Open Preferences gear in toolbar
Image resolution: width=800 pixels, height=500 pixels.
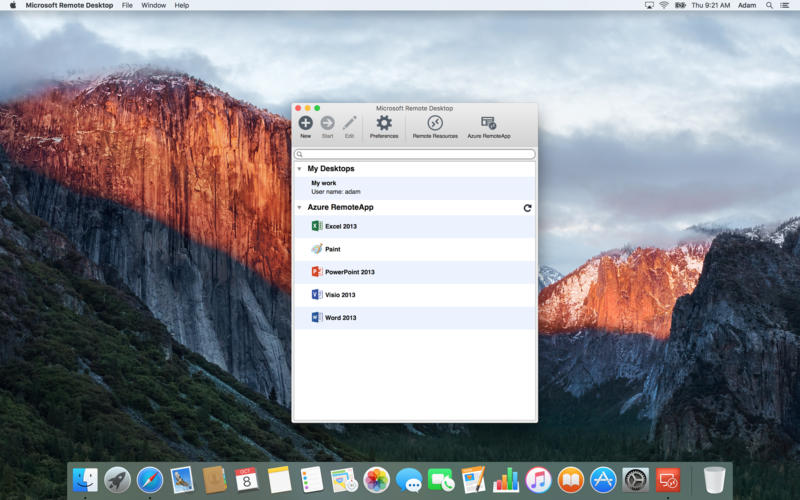[x=384, y=123]
